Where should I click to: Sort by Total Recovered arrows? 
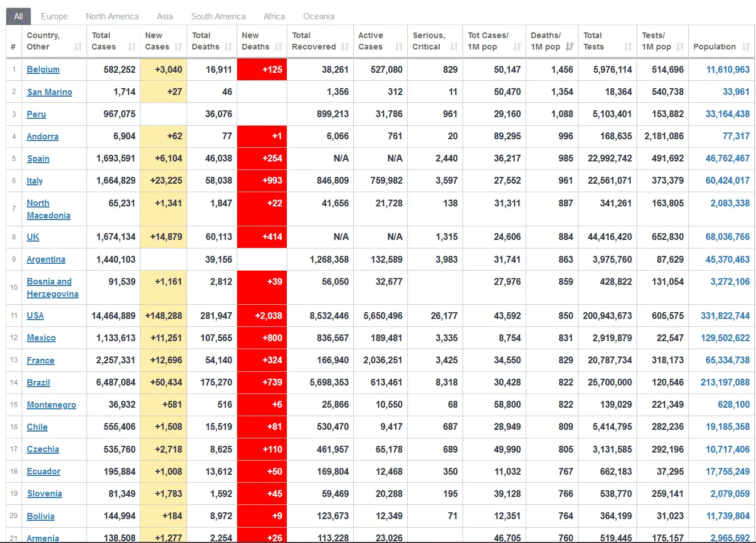pyautogui.click(x=345, y=47)
